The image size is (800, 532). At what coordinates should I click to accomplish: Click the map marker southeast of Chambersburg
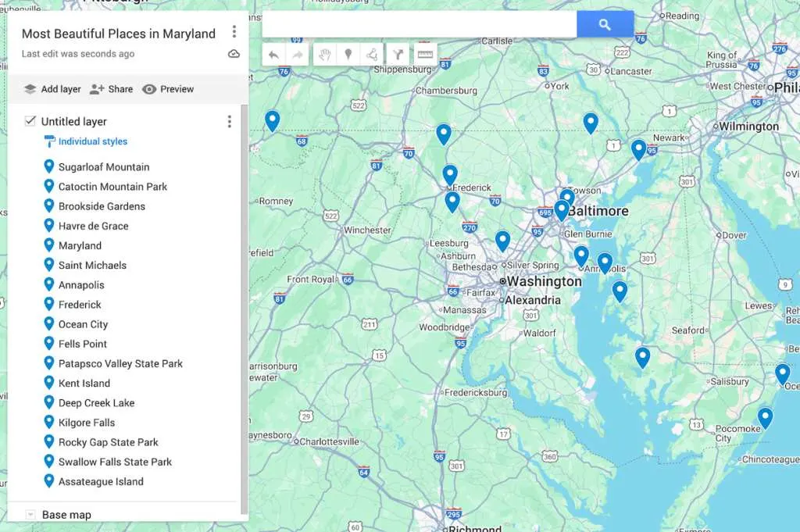pos(444,134)
